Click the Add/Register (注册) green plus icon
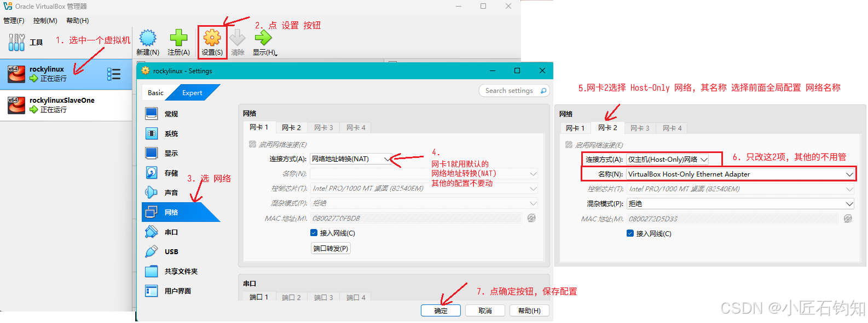The width and height of the screenshot is (868, 323). click(x=178, y=38)
